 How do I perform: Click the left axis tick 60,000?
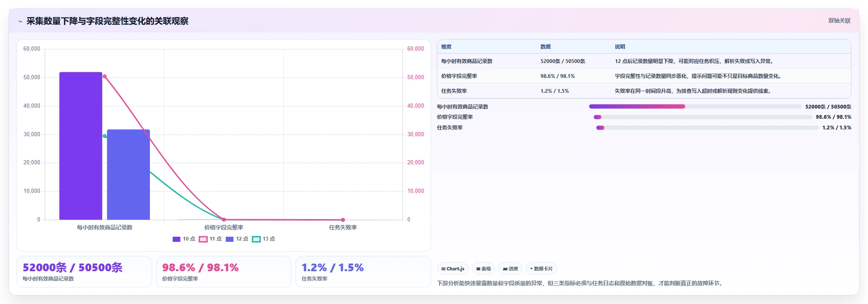point(32,49)
